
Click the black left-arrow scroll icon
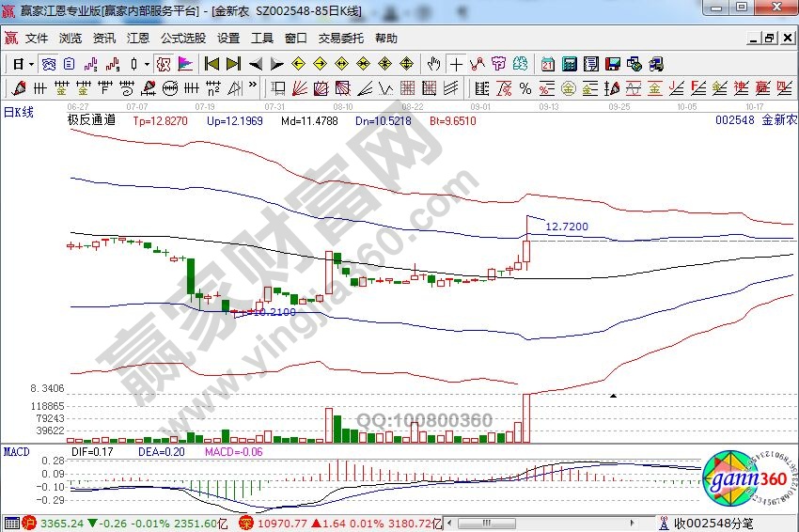[256, 64]
